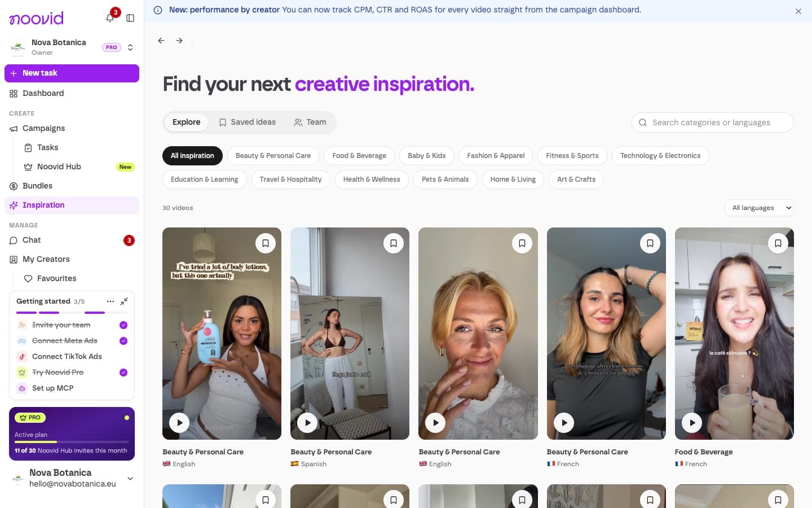Focus the search categories or languages field
This screenshot has height=508, width=812.
tap(713, 122)
